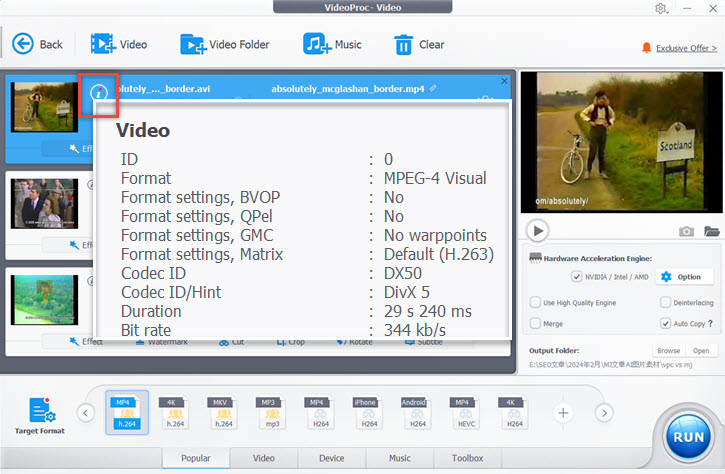Screen dimensions: 725x474
Task: Select MKV h.264 preset
Action: tap(224, 412)
